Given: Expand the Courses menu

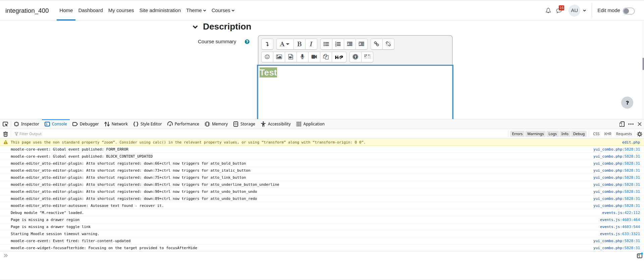Looking at the screenshot, I should point(223,10).
